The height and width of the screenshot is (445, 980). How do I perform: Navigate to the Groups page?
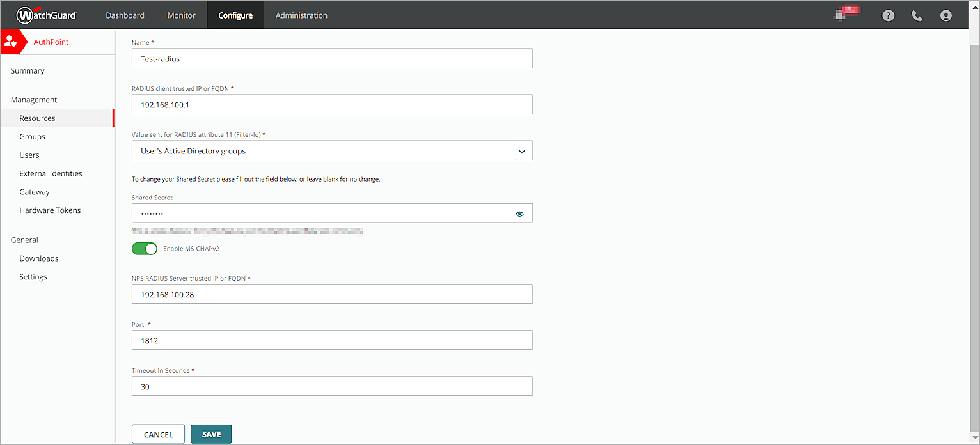click(x=32, y=136)
